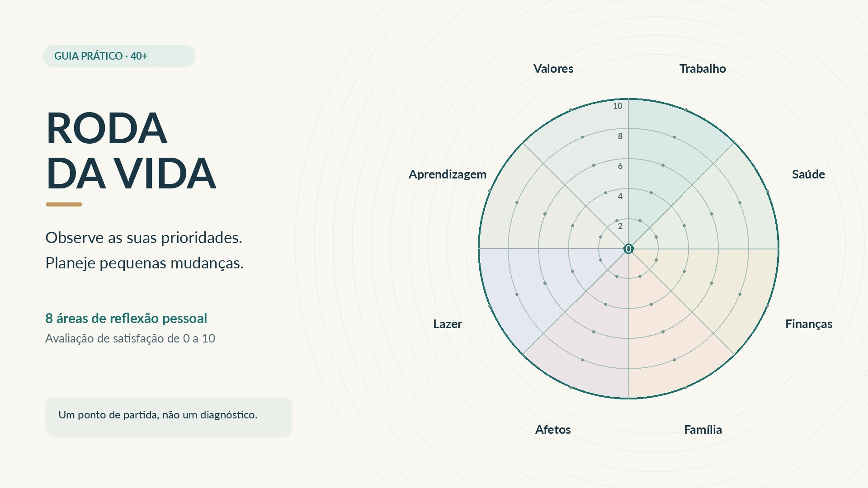Click the '8 áreas de reflexão pessoal' heading

click(x=126, y=318)
